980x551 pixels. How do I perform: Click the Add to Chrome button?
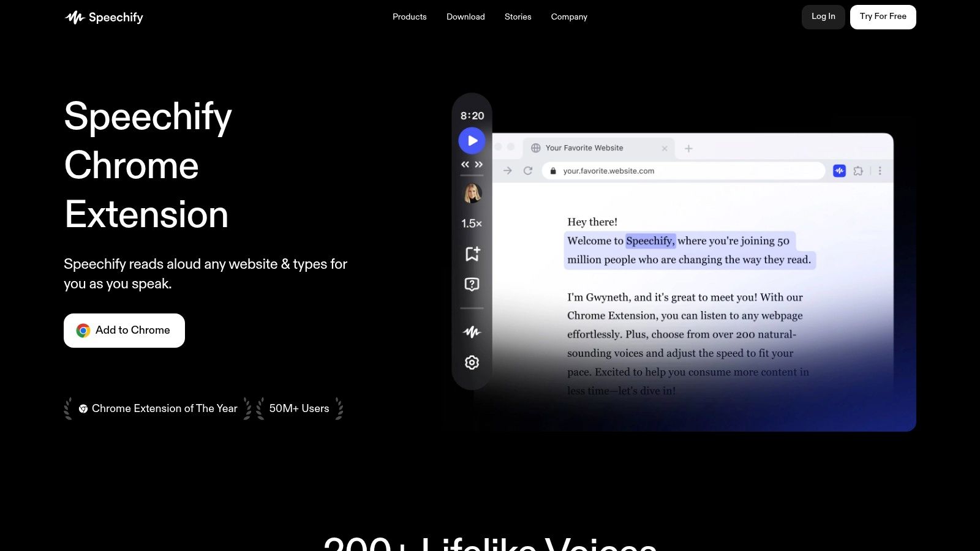click(124, 330)
